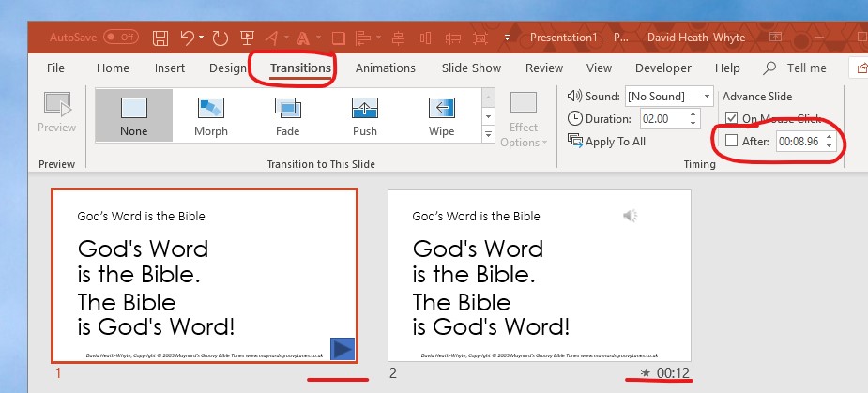Click the David Heath-Whyte account name

(x=696, y=38)
